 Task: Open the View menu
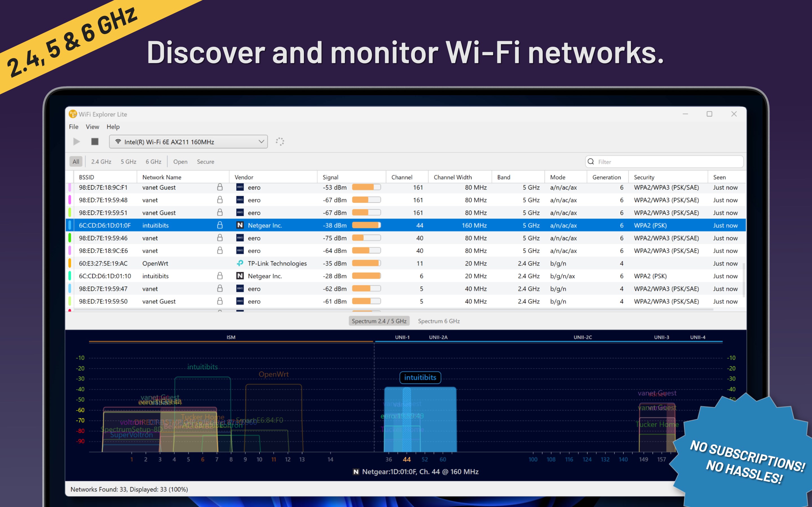click(x=92, y=127)
